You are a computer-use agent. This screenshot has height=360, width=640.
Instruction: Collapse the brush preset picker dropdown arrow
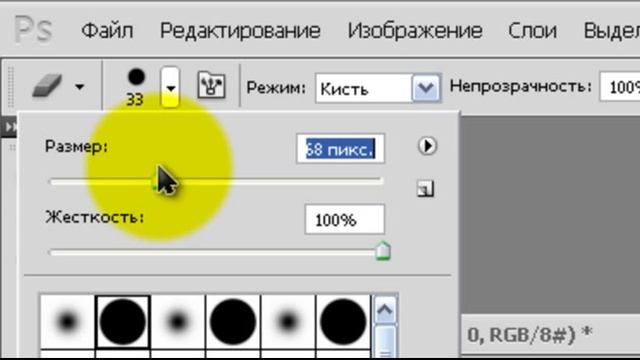click(170, 87)
